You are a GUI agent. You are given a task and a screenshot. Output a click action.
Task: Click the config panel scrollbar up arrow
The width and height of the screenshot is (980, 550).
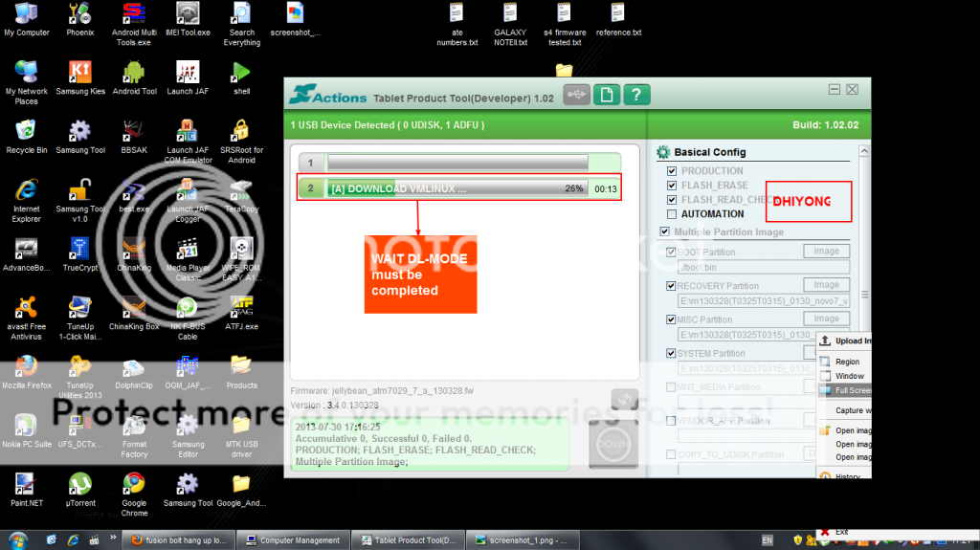(x=864, y=151)
